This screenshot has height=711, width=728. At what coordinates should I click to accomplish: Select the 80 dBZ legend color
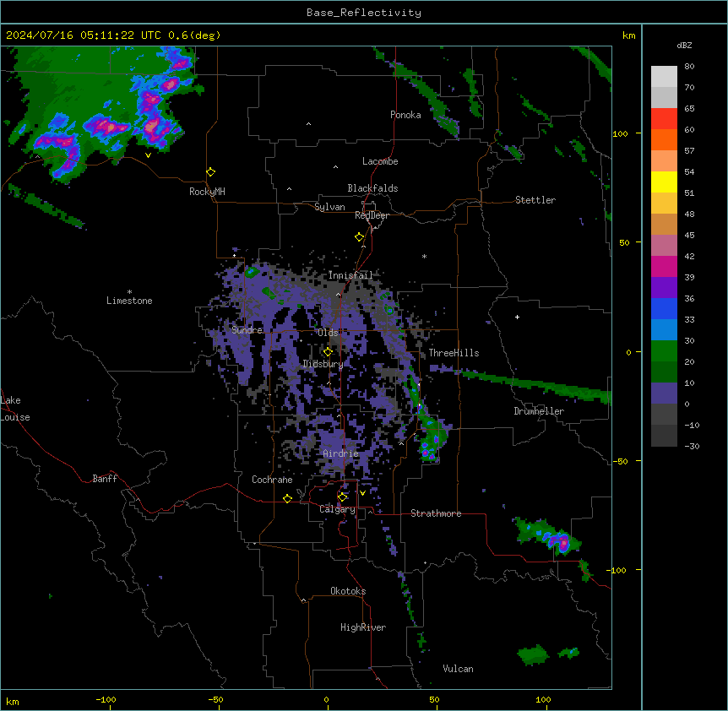click(664, 77)
